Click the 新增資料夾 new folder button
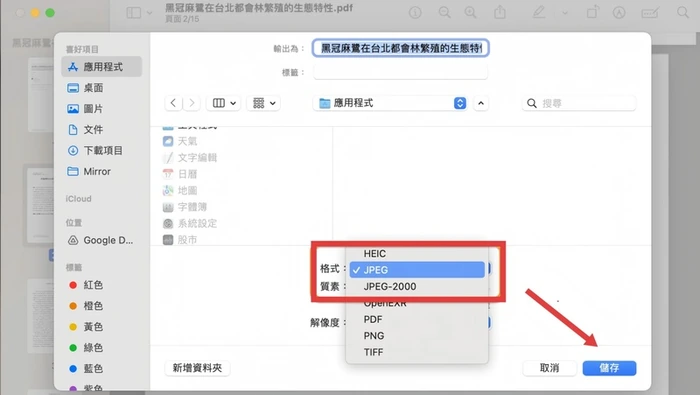The width and height of the screenshot is (700, 395). [x=197, y=368]
